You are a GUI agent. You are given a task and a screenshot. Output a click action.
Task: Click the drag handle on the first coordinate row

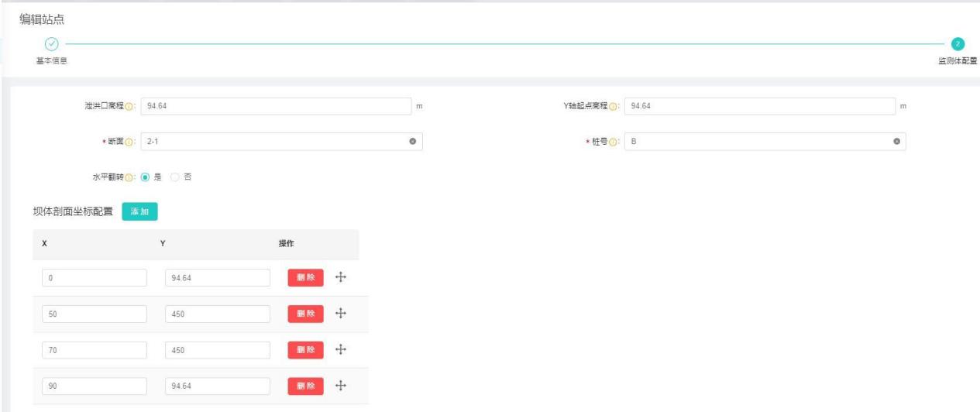coord(339,277)
